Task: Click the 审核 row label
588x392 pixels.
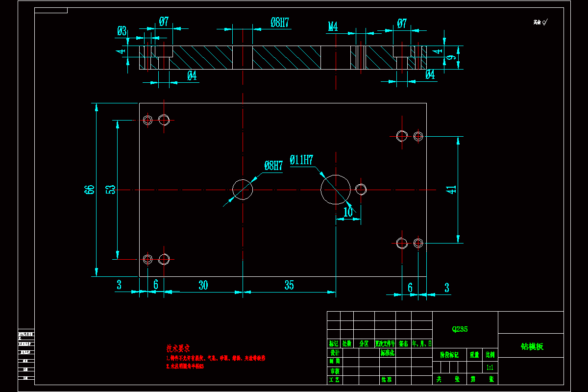Action: [x=334, y=370]
